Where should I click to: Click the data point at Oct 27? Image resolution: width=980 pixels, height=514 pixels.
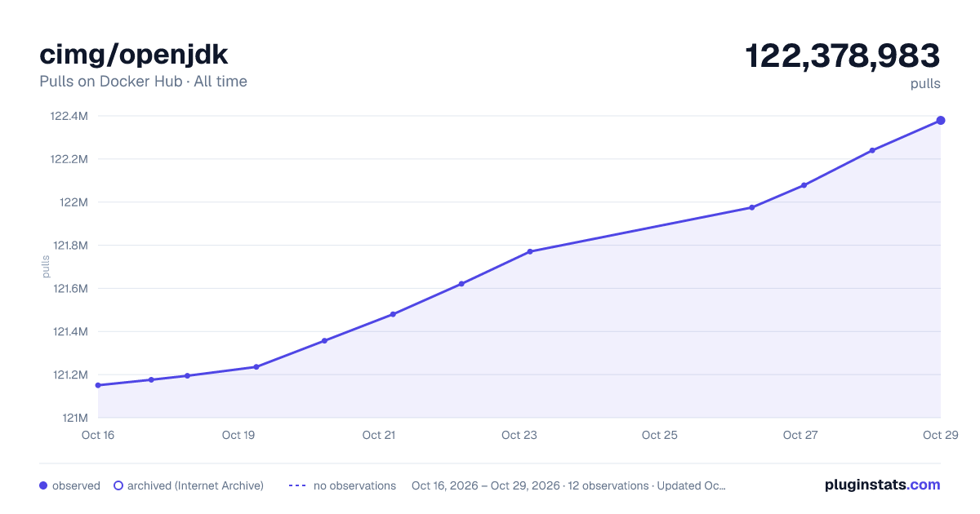pyautogui.click(x=804, y=185)
